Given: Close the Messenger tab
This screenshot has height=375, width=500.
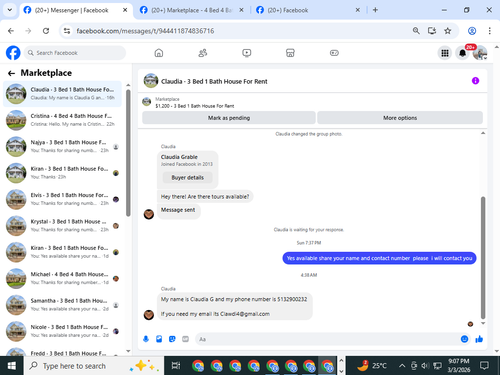Looking at the screenshot, I should coord(125,10).
